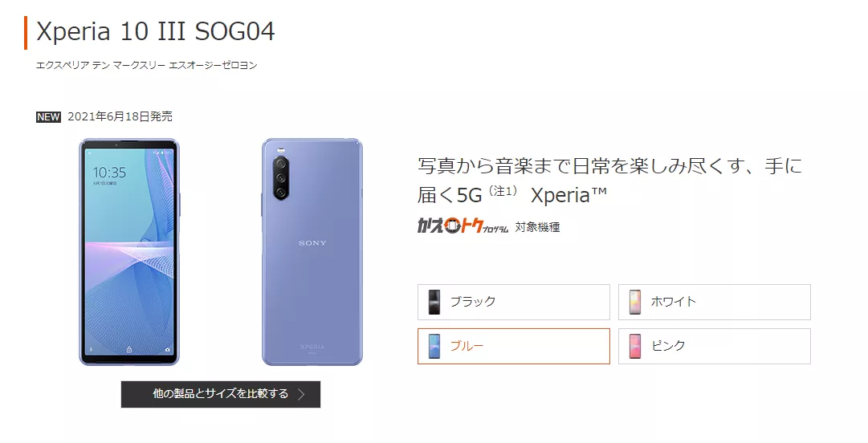Click the かえトクプログラム logo

[x=463, y=226]
